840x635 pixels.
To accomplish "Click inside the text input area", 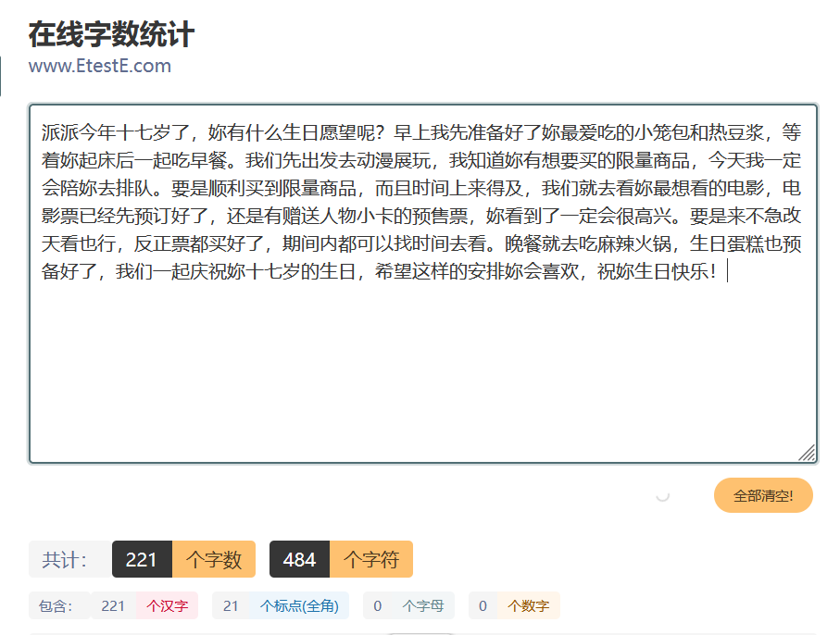I will 423,284.
